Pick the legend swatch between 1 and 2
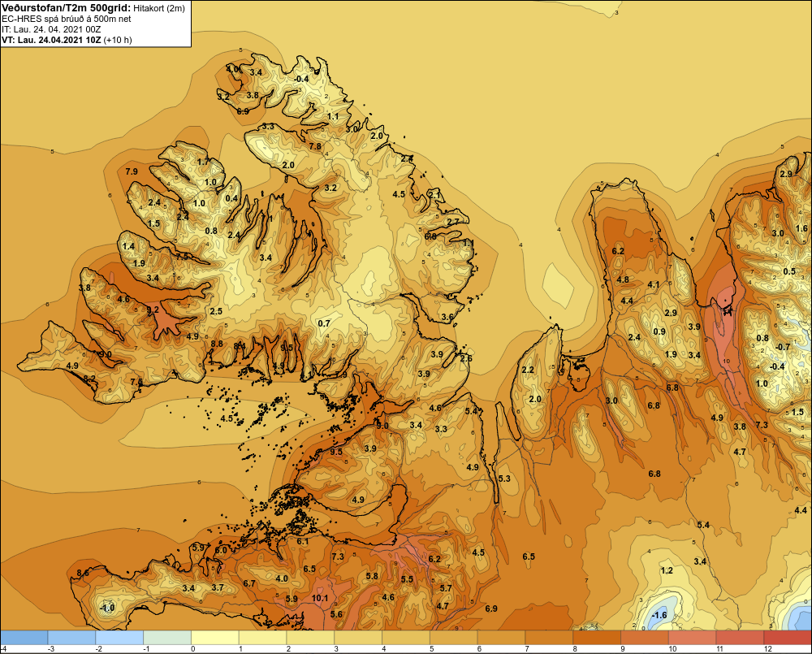This screenshot has width=812, height=654. [x=262, y=638]
